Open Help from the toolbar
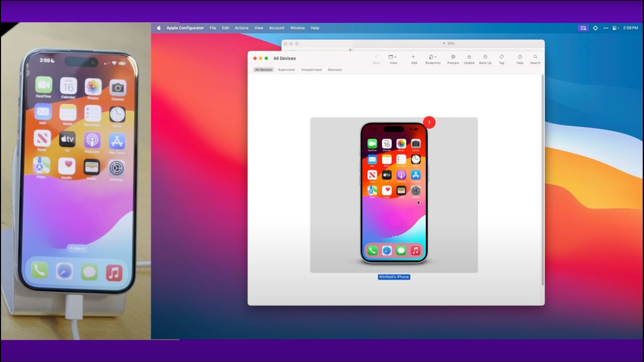Screen dimensions: 644x362 (520, 57)
